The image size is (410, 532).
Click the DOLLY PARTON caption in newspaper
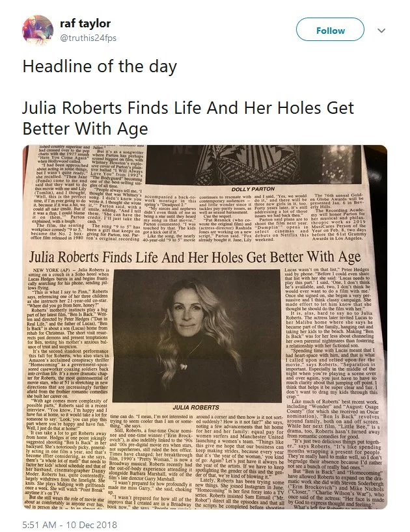[253, 189]
